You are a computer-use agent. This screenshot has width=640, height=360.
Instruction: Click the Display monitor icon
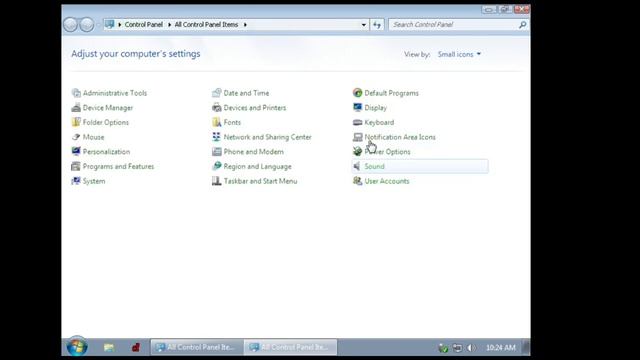coord(358,108)
